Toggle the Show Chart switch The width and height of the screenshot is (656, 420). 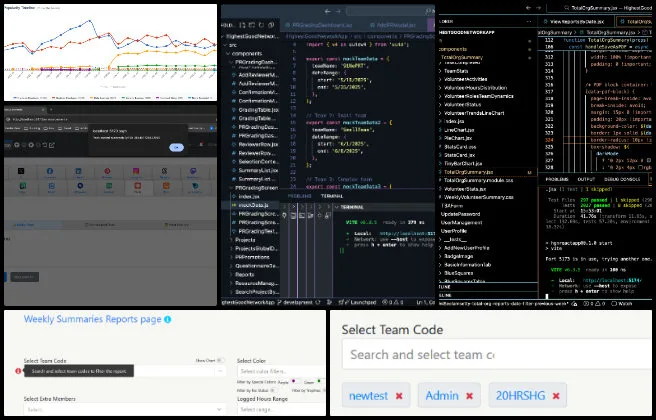tap(222, 359)
